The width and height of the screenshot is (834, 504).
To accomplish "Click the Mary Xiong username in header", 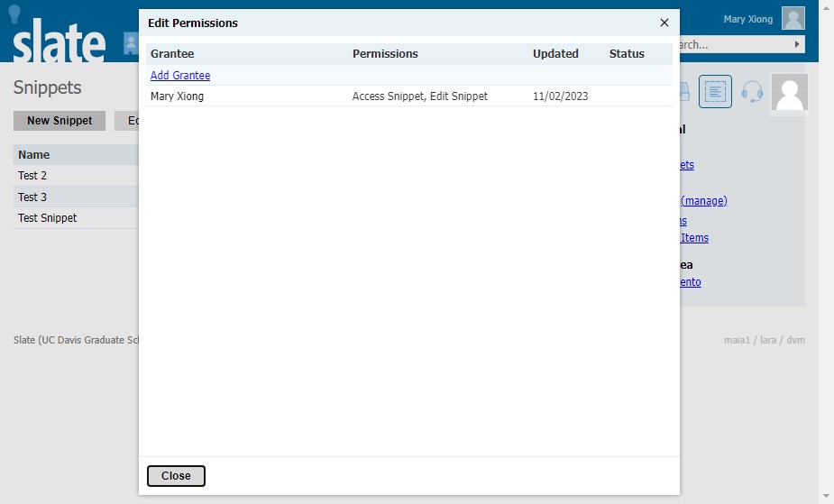I will coord(747,19).
